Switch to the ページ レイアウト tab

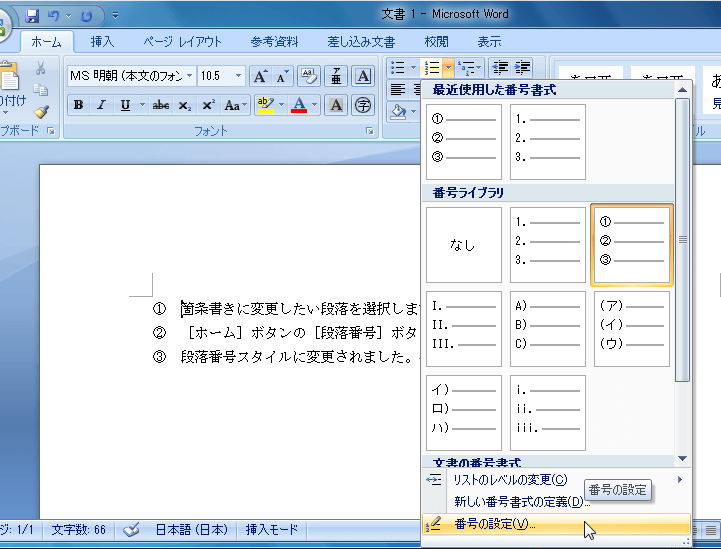pos(182,42)
